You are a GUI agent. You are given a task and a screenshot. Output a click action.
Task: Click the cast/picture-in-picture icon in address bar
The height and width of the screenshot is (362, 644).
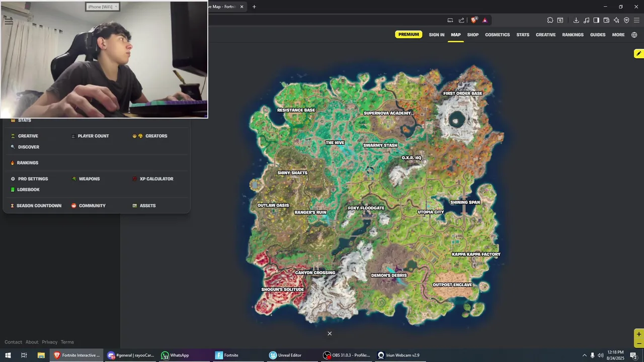coord(450,20)
